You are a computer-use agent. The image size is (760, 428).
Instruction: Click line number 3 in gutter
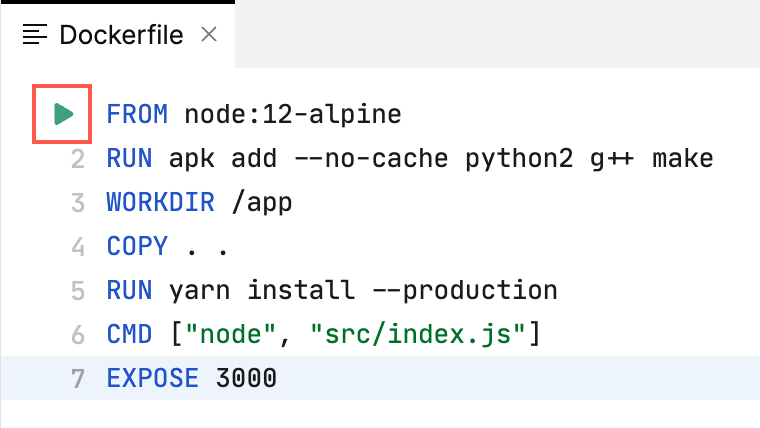tap(78, 202)
